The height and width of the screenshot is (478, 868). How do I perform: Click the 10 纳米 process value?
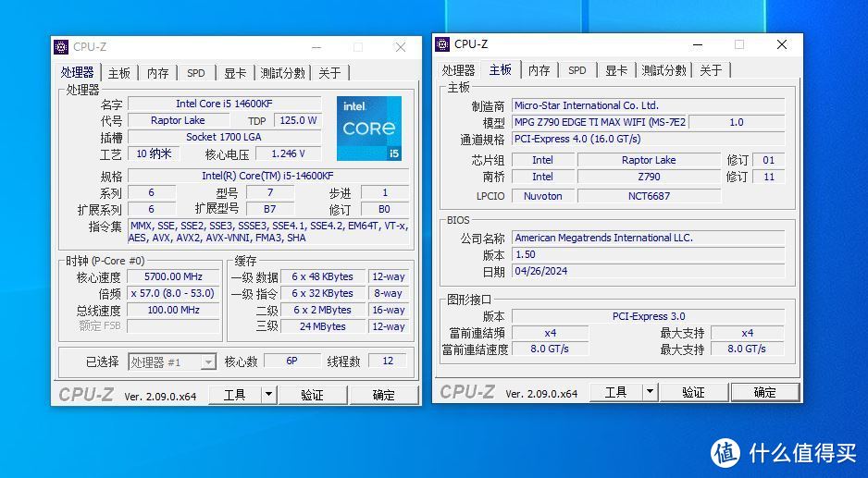tap(154, 153)
